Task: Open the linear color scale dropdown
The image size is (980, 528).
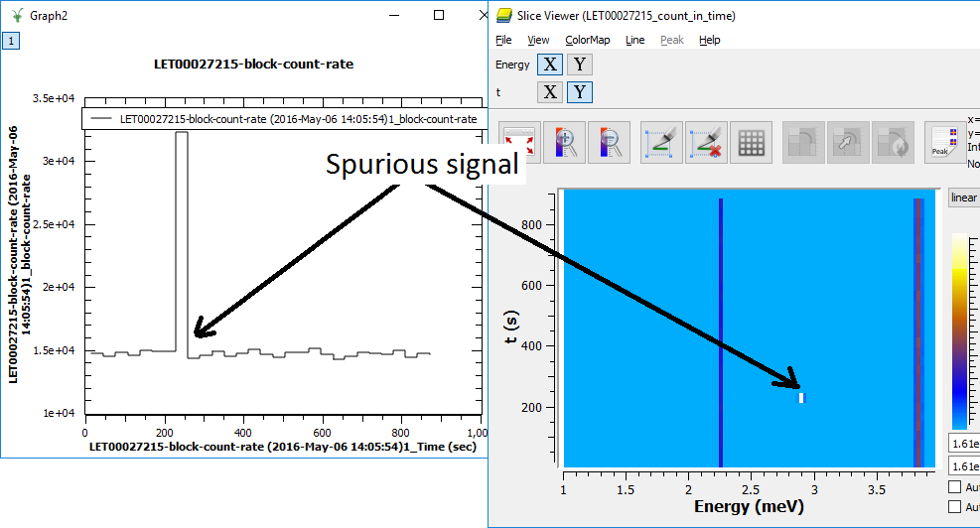Action: (x=963, y=198)
